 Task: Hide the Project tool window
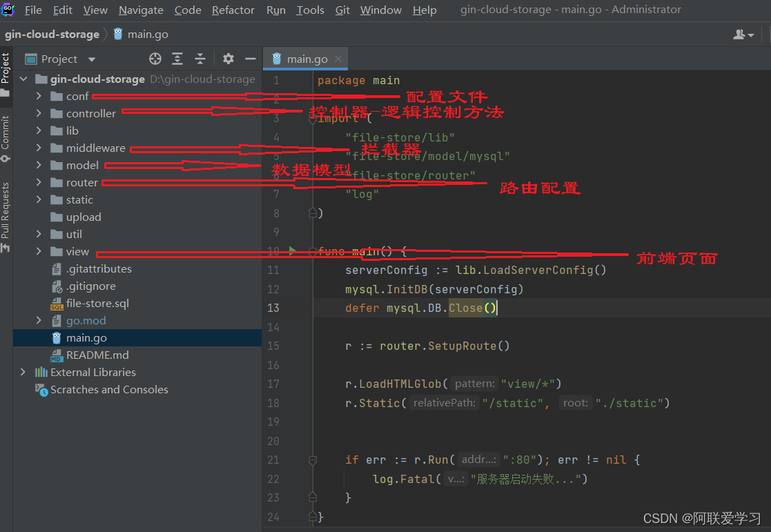click(251, 59)
